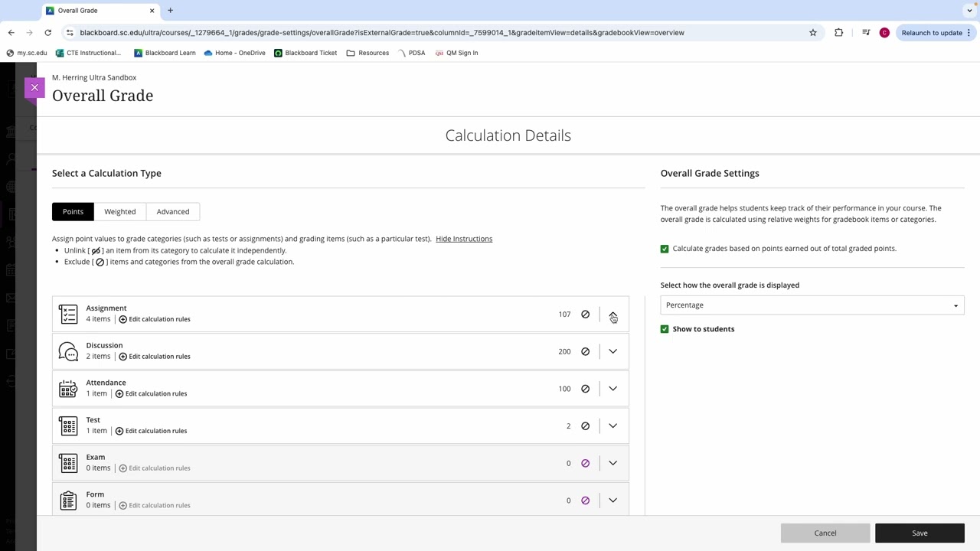Open the Blackboard Learn bookmark
Viewport: 980px width, 551px height.
tap(165, 53)
